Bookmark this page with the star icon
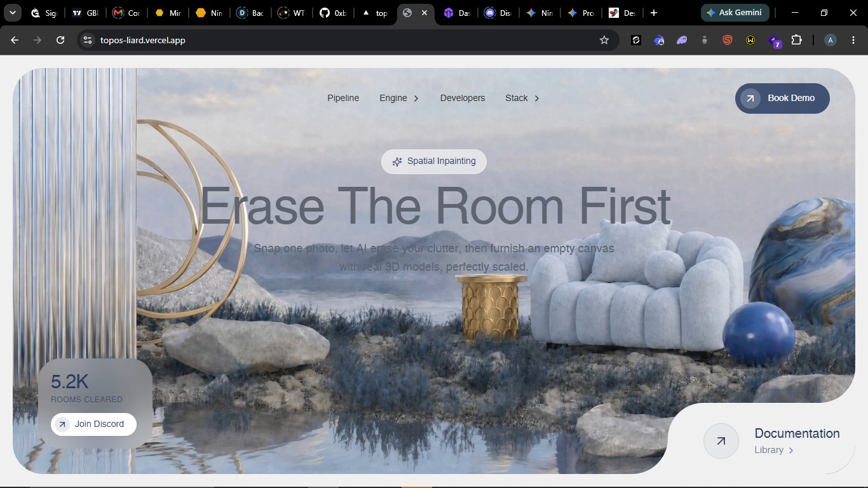Viewport: 868px width, 488px height. click(x=604, y=40)
